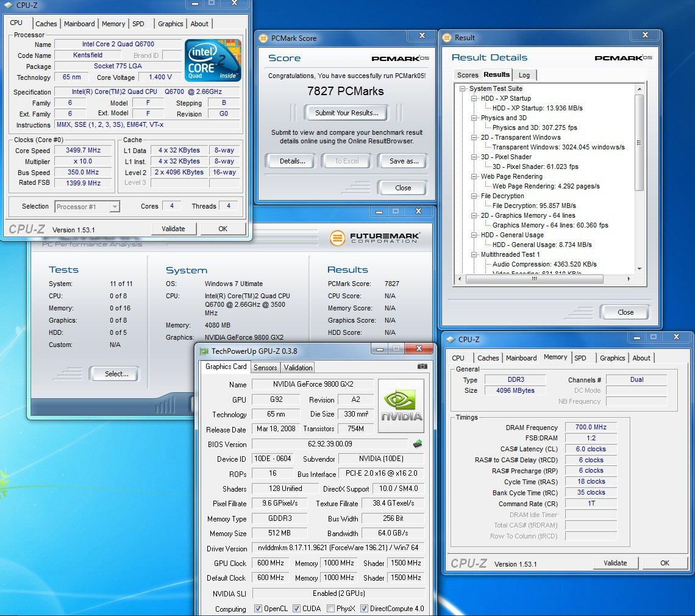Image resolution: width=695 pixels, height=616 pixels.
Task: Close the CPU-Z memory window with X
Action: click(x=676, y=337)
